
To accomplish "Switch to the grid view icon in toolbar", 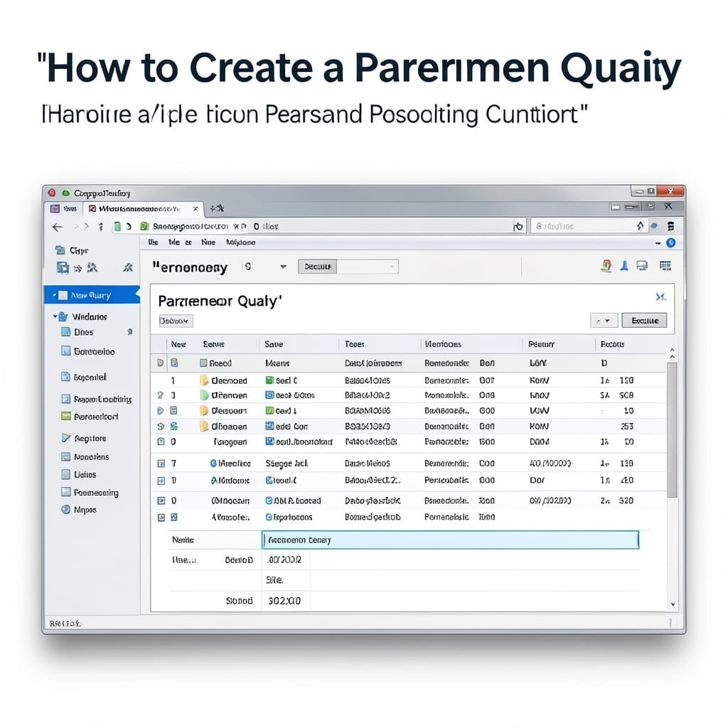I will click(665, 266).
